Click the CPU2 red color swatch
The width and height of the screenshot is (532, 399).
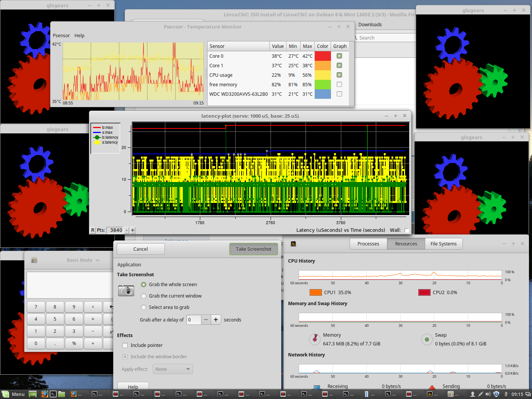point(424,293)
